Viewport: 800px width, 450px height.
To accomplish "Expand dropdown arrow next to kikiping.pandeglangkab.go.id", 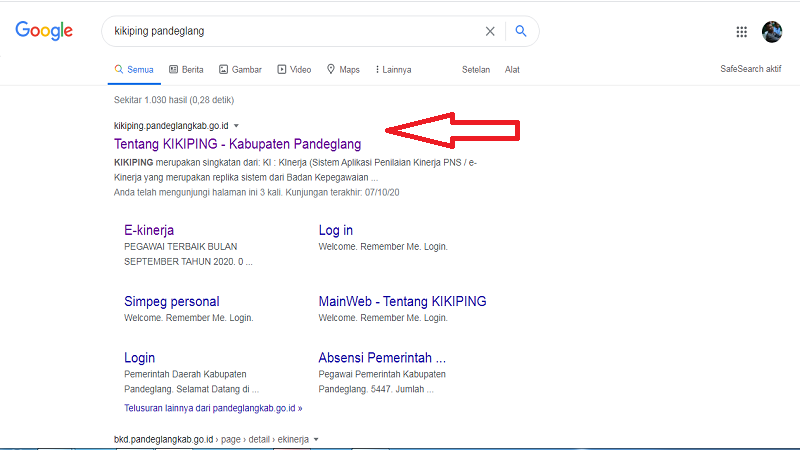I will click(x=236, y=126).
